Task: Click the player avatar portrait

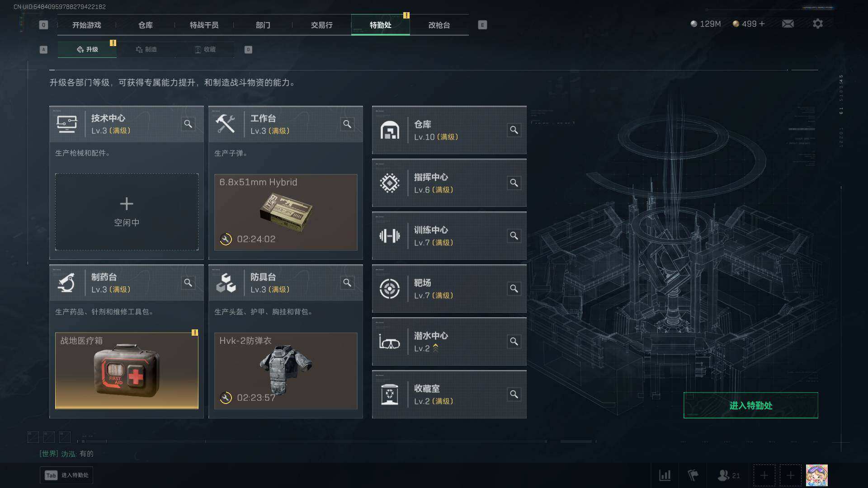Action: click(817, 475)
